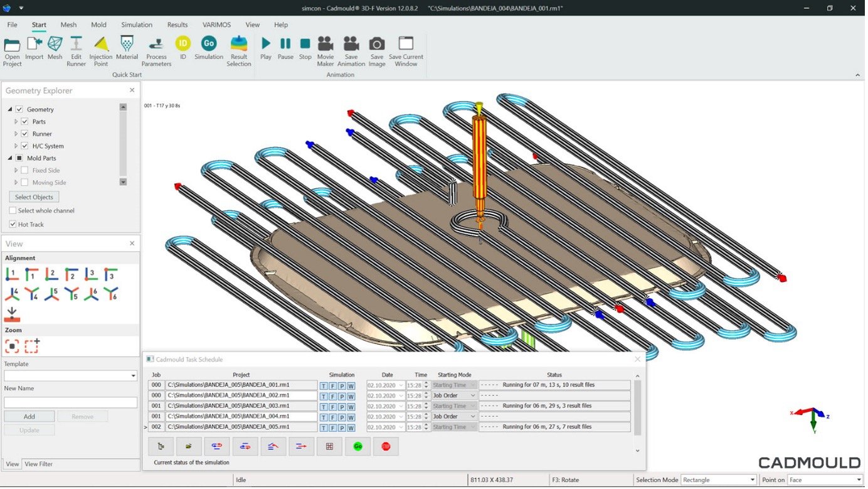Click the Select Objects button
The height and width of the screenshot is (489, 868).
point(34,197)
